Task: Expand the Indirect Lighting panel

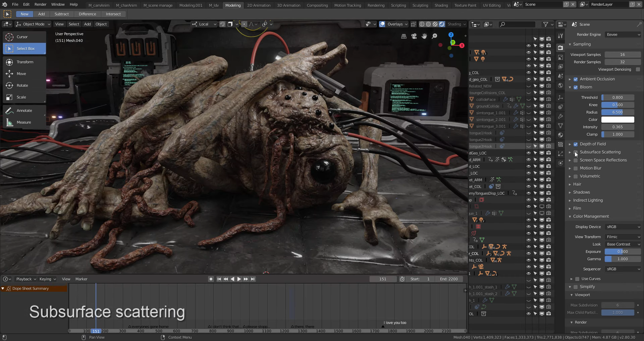Action: click(588, 200)
